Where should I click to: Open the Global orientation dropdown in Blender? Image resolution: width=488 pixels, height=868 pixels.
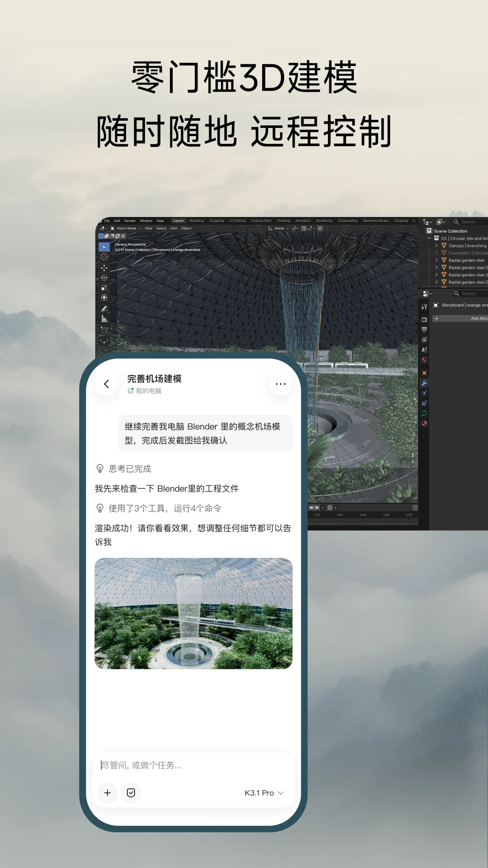[x=278, y=228]
